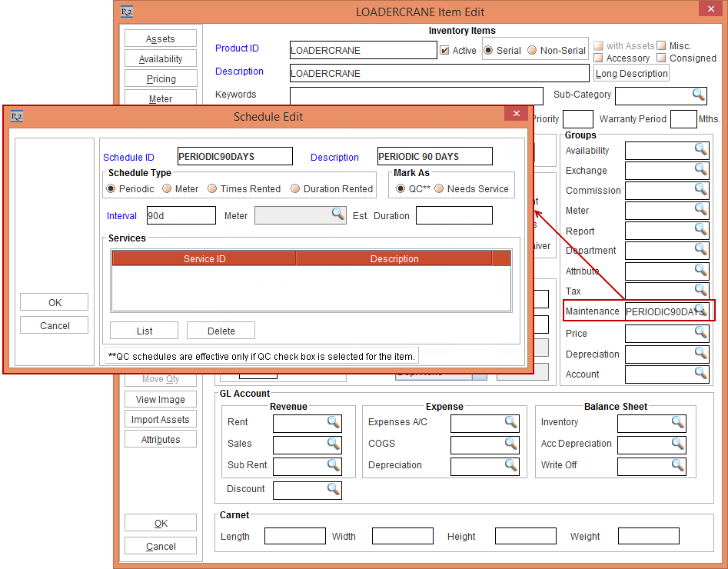Enable the Consigned checkbox

click(660, 58)
